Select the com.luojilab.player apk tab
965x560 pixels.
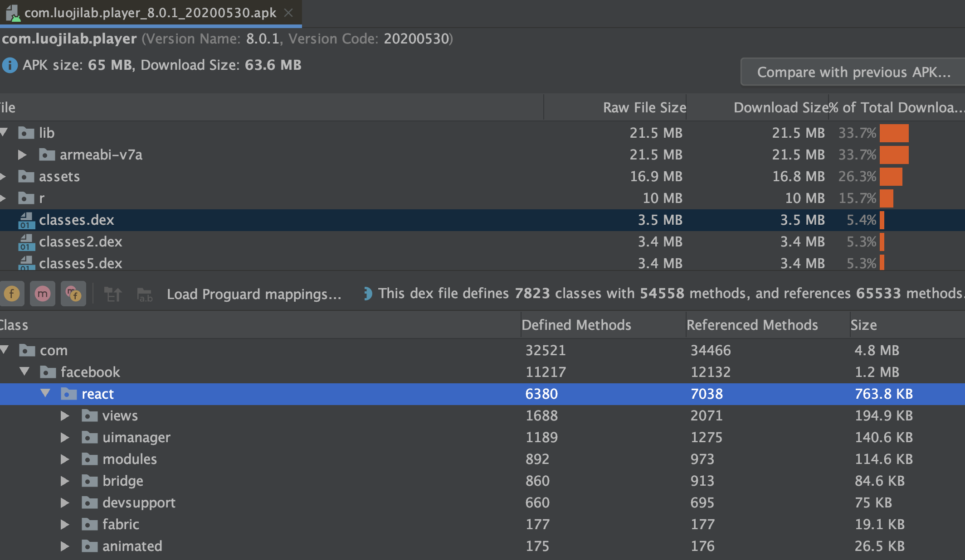[x=150, y=13]
